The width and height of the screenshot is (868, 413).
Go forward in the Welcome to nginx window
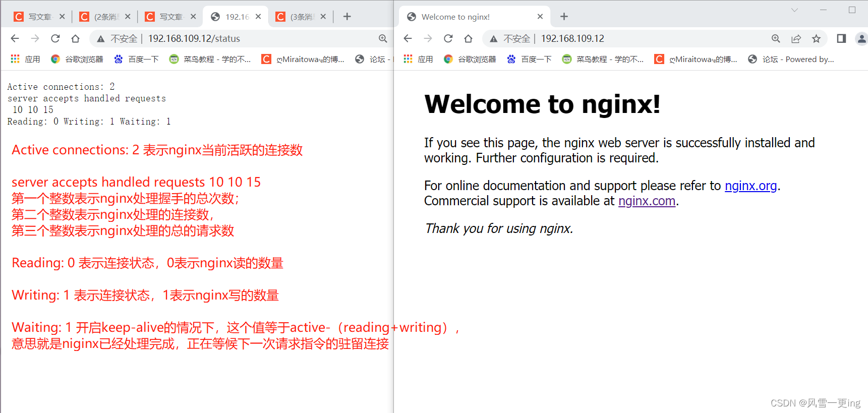[428, 38]
